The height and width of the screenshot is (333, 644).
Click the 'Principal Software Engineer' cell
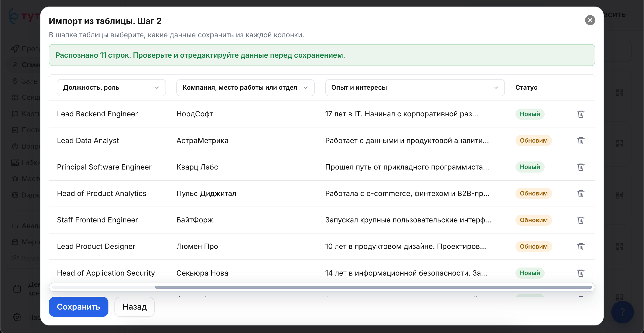104,167
